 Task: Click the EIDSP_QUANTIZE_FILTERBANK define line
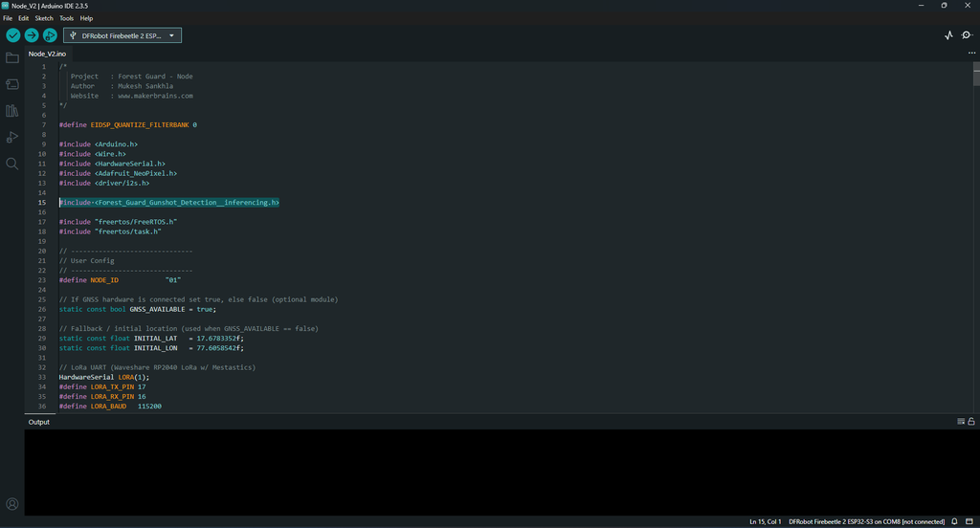tap(128, 125)
